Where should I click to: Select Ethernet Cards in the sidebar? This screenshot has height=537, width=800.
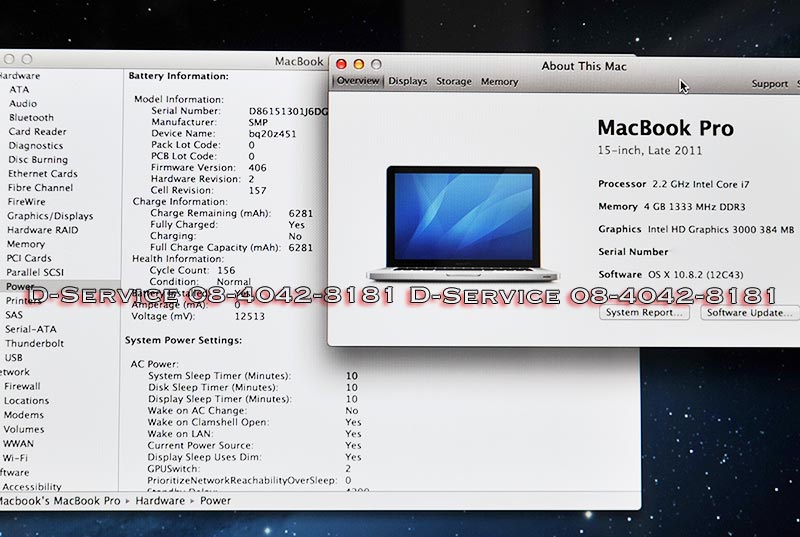point(43,174)
